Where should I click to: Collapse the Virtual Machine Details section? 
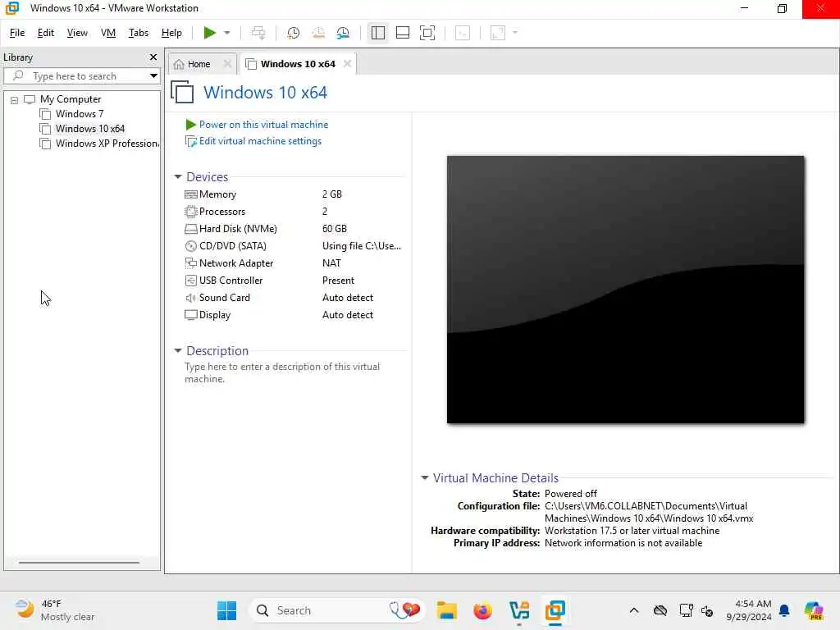click(x=424, y=478)
